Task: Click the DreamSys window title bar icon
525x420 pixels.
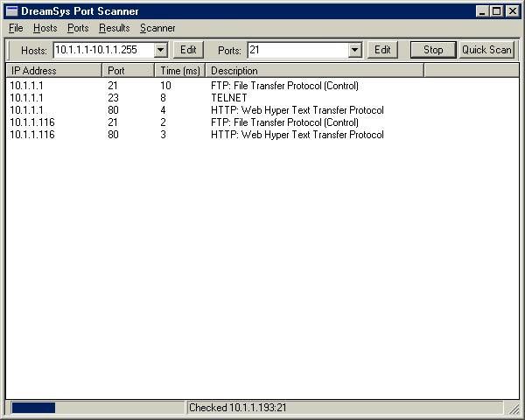Action: pyautogui.click(x=11, y=11)
